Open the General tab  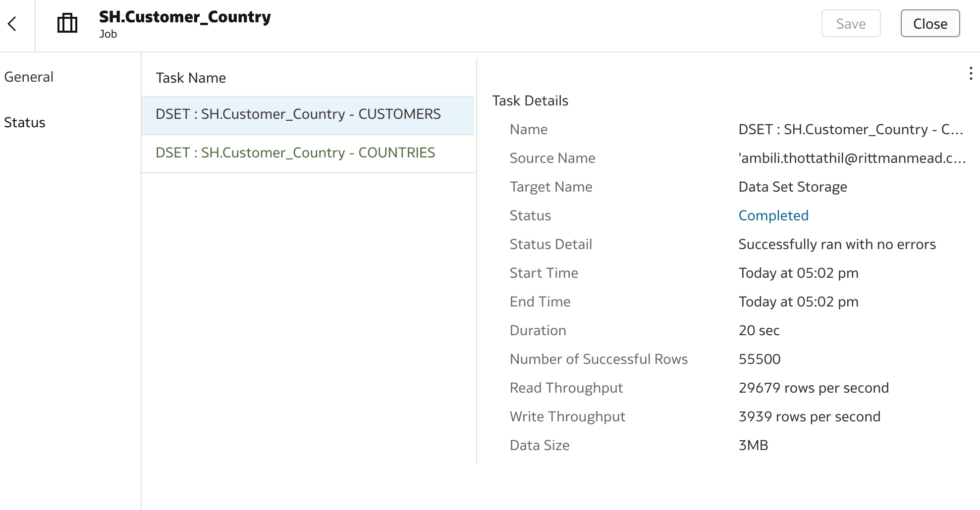[29, 77]
